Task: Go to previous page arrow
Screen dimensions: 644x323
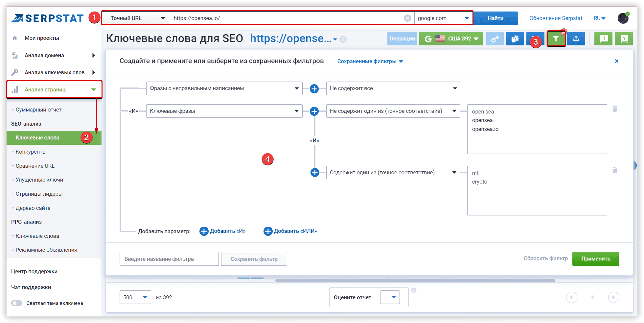Action: point(572,297)
